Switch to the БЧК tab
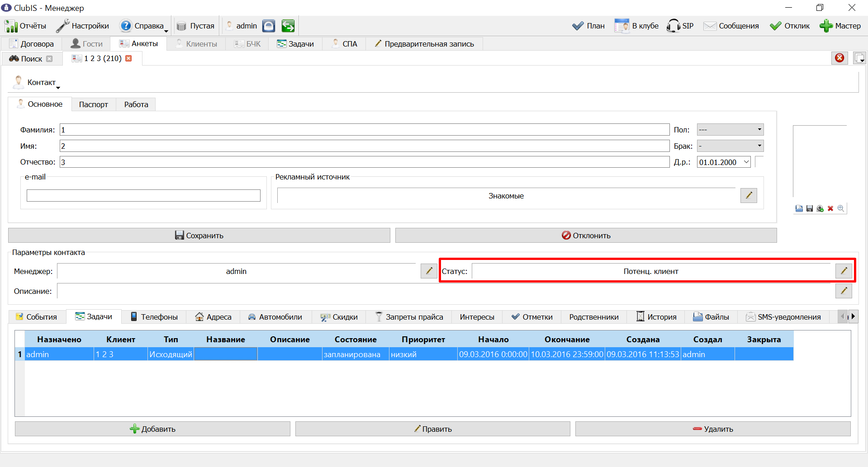The height and width of the screenshot is (467, 868). pyautogui.click(x=247, y=44)
